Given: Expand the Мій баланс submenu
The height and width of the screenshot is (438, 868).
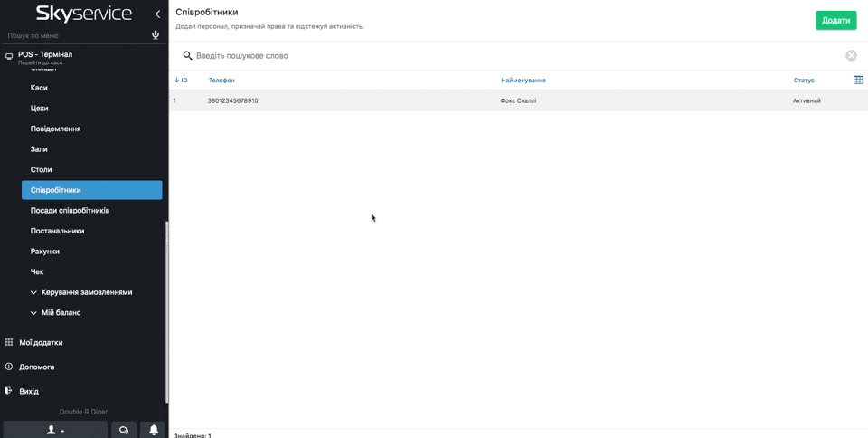Looking at the screenshot, I should 61,313.
